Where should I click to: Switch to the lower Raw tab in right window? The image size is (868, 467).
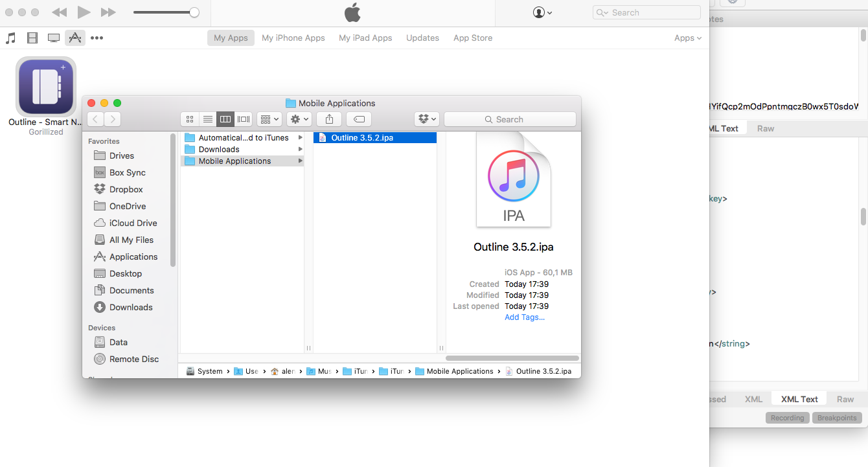(x=845, y=399)
